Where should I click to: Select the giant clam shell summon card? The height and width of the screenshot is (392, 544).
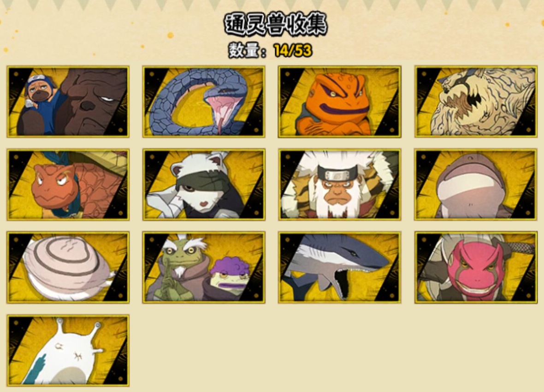(68, 267)
